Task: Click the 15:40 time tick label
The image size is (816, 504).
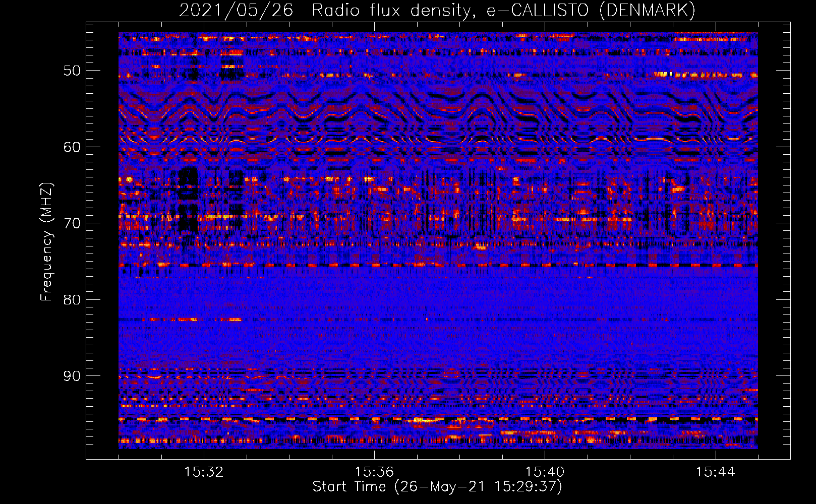Action: point(545,472)
